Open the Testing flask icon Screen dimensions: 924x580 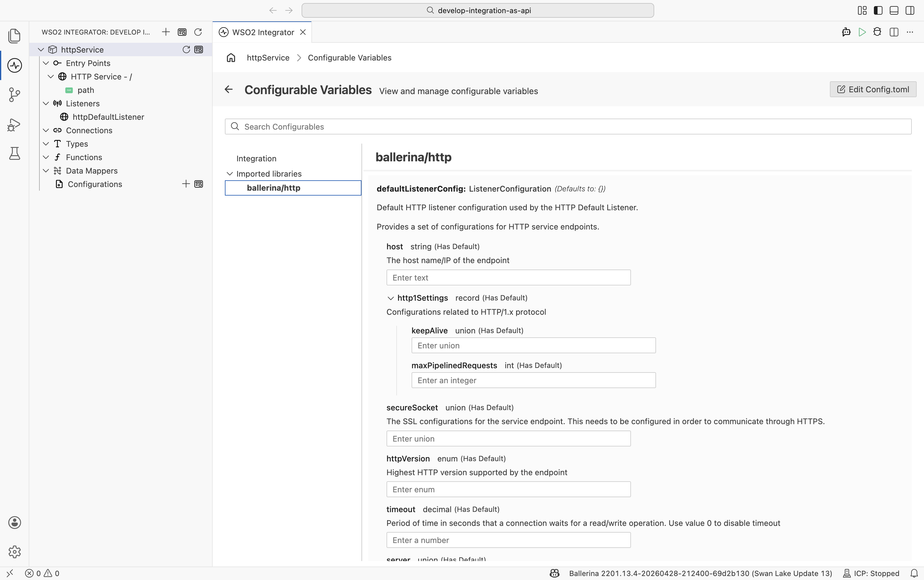[x=14, y=153]
